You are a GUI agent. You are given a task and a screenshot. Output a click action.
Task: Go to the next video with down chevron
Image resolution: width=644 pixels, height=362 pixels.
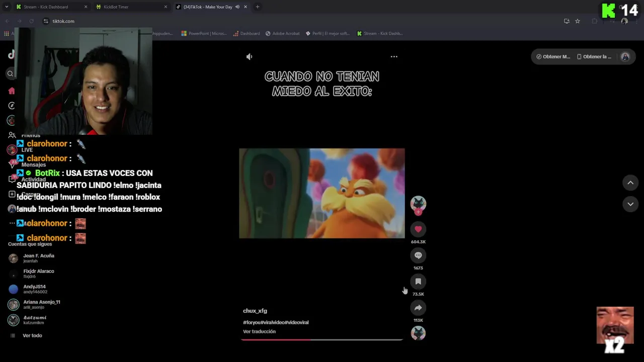click(630, 204)
